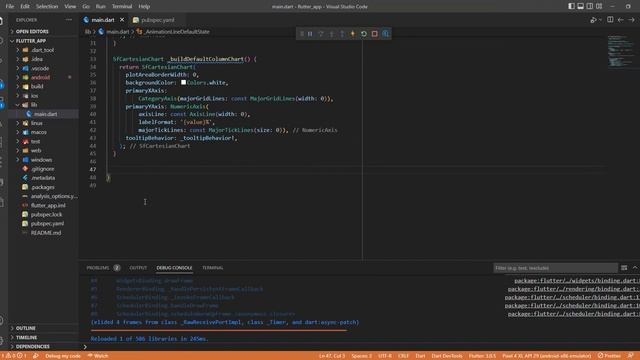
Task: Click the debug console filter settings icon
Action: (624, 268)
